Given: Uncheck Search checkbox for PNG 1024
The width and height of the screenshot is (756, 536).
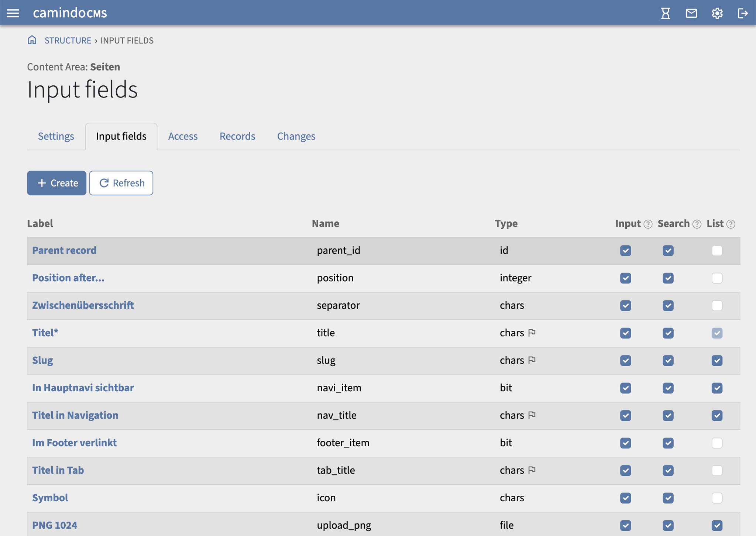Looking at the screenshot, I should 668,526.
